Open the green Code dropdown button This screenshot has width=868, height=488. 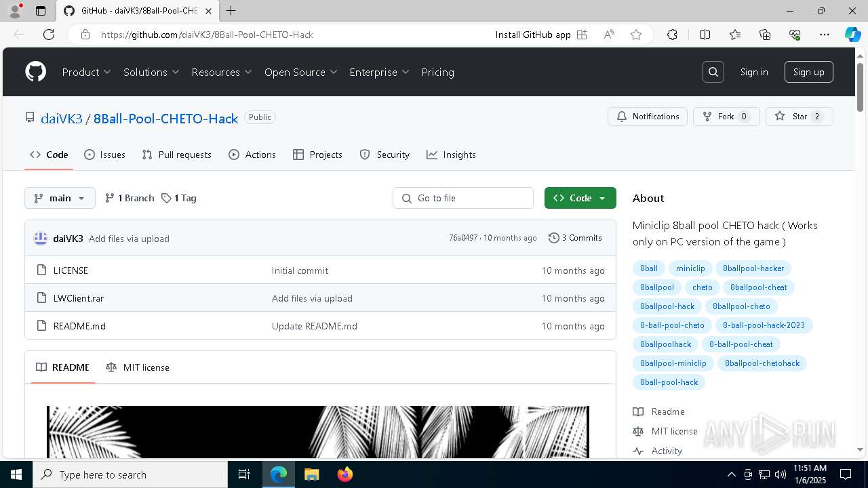point(580,198)
